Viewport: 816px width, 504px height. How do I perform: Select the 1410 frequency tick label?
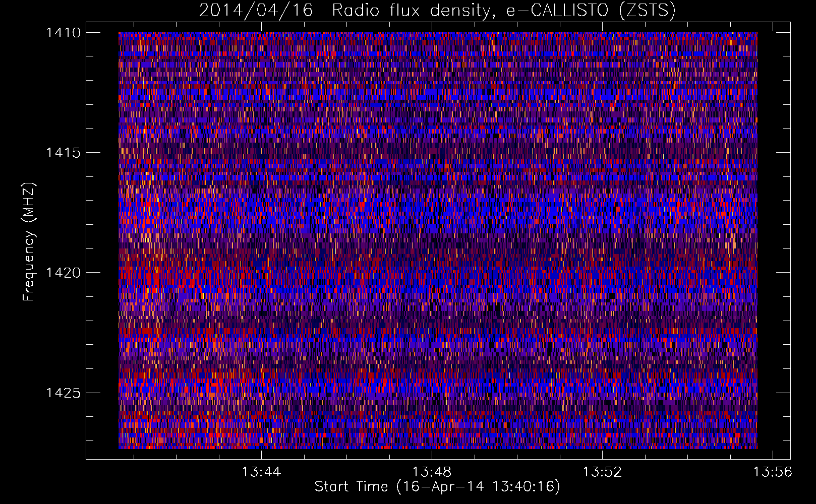pyautogui.click(x=64, y=33)
